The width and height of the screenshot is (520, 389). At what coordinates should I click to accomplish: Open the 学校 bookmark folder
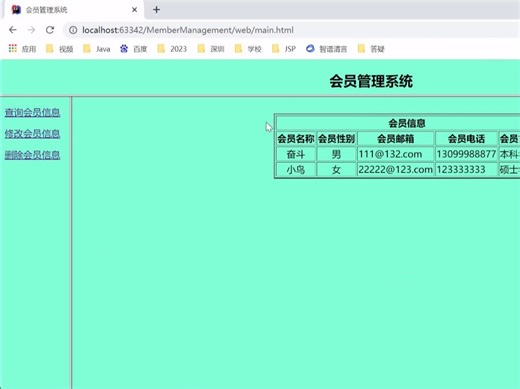point(248,49)
